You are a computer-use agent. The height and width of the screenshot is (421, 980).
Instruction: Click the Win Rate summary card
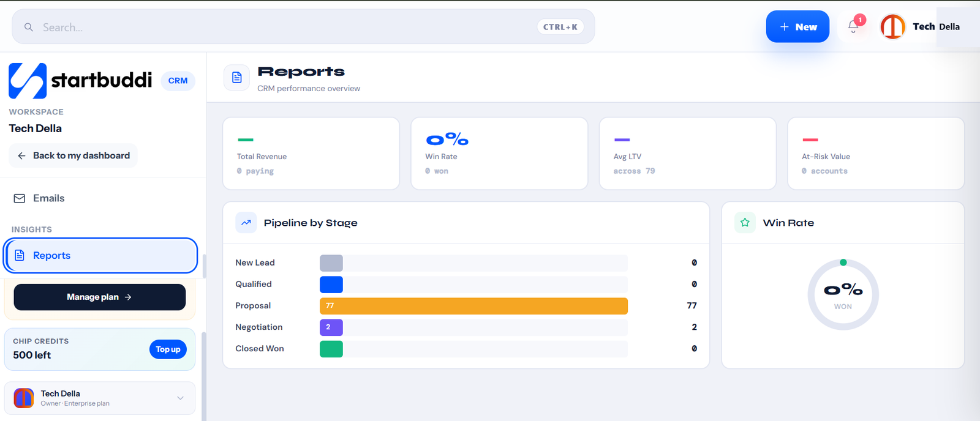tap(499, 154)
